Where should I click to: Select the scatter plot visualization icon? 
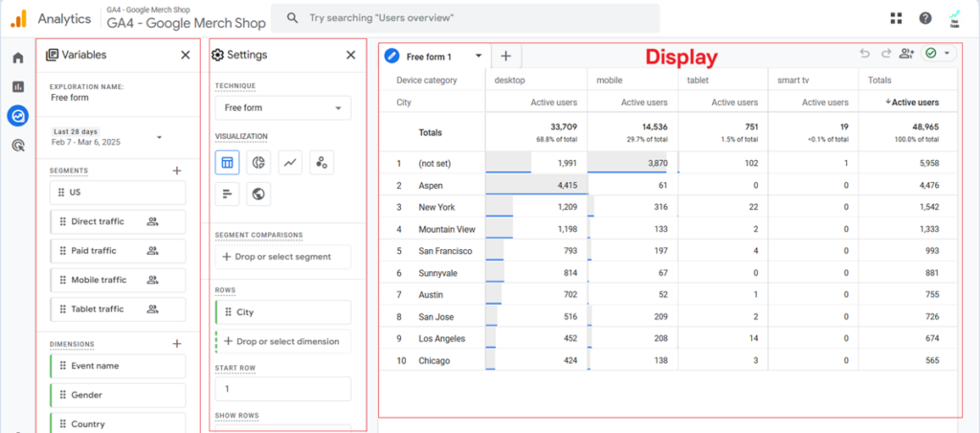click(322, 163)
